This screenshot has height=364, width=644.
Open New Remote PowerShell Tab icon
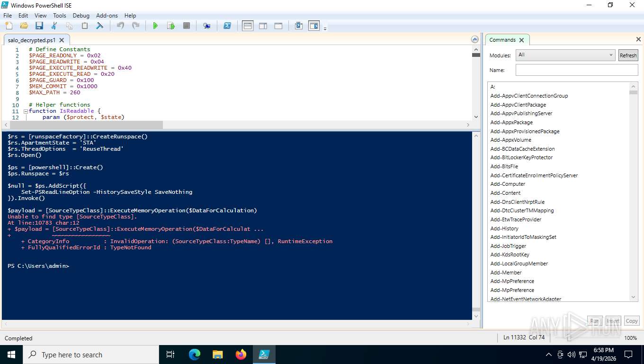pos(206,26)
